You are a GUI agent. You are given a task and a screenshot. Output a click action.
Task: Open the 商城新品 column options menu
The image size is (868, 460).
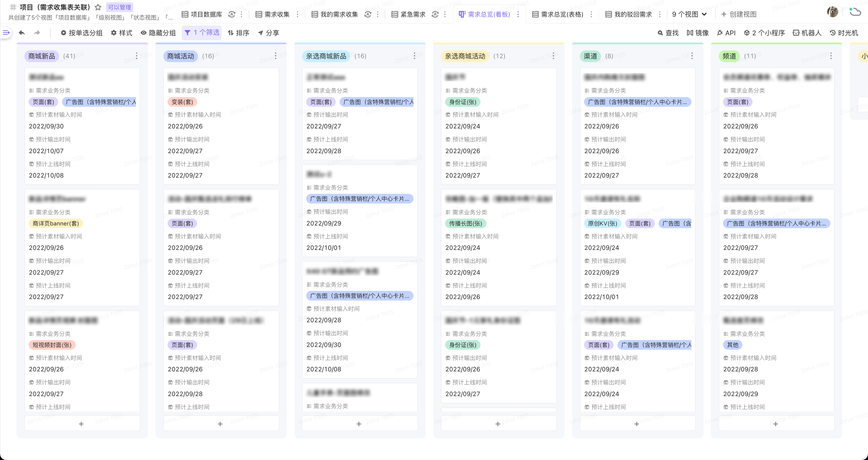pyautogui.click(x=137, y=56)
